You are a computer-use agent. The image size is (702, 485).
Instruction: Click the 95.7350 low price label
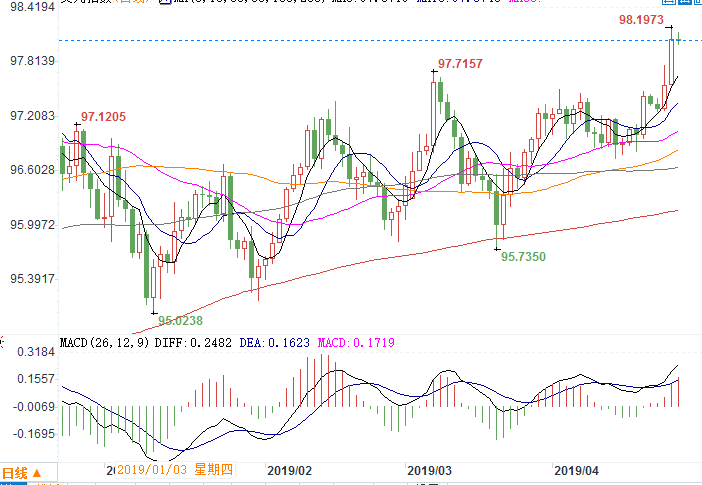[x=523, y=257]
